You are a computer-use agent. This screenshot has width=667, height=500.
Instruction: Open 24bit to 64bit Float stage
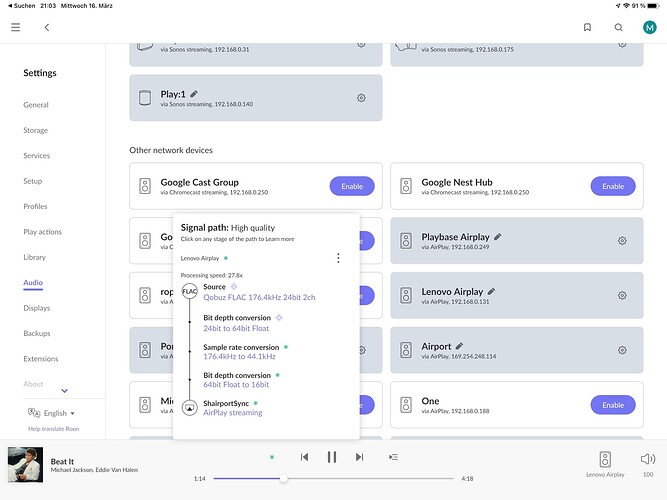click(236, 329)
